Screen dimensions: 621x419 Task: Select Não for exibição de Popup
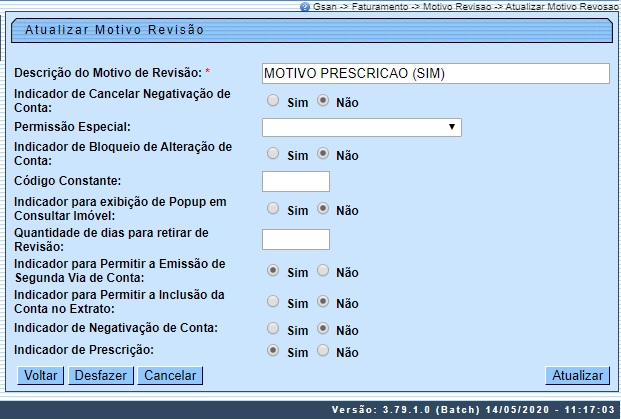pyautogui.click(x=323, y=209)
